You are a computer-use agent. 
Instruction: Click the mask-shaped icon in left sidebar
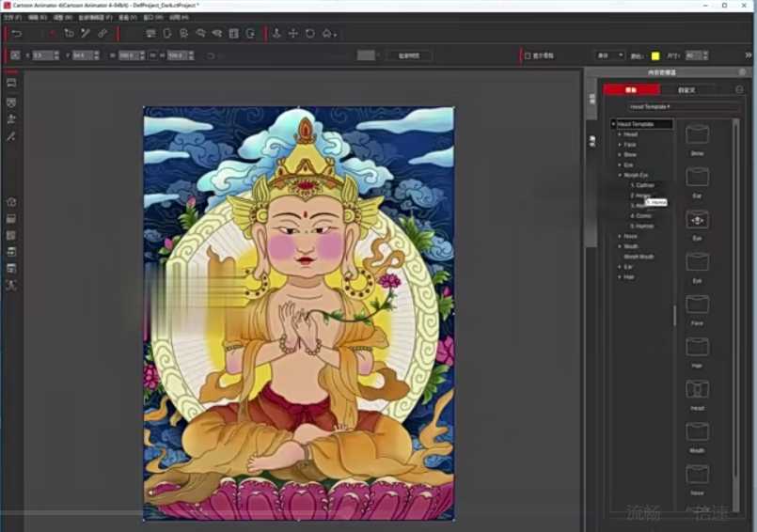[11, 102]
